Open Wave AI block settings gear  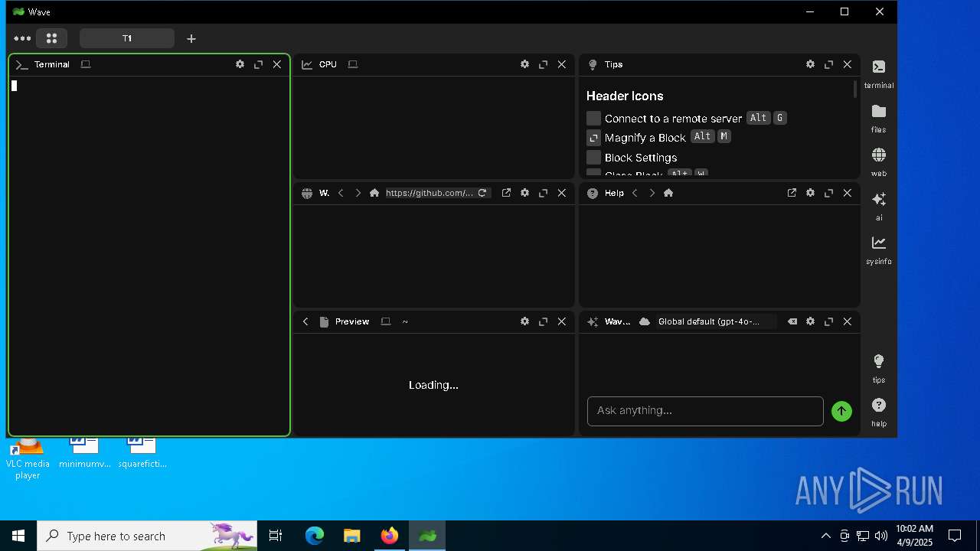810,321
